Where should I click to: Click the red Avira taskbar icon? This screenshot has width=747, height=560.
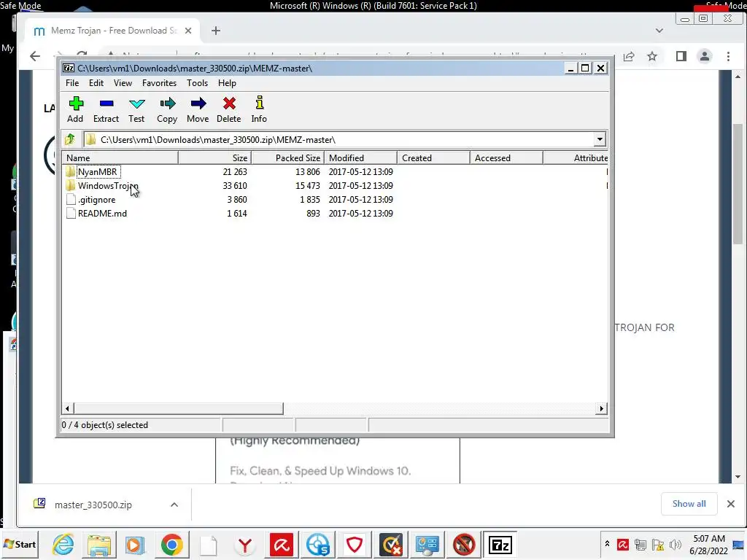281,545
